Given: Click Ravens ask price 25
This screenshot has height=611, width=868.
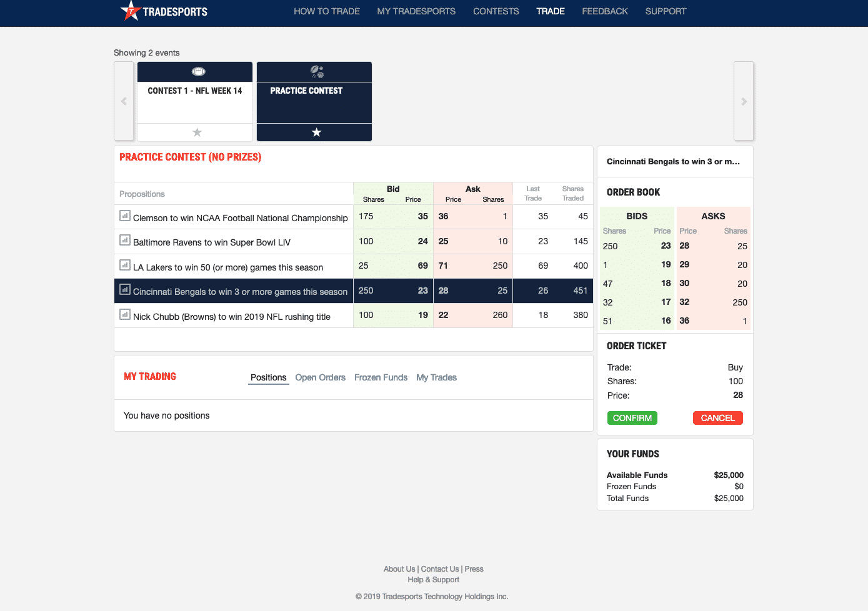Looking at the screenshot, I should pos(444,241).
